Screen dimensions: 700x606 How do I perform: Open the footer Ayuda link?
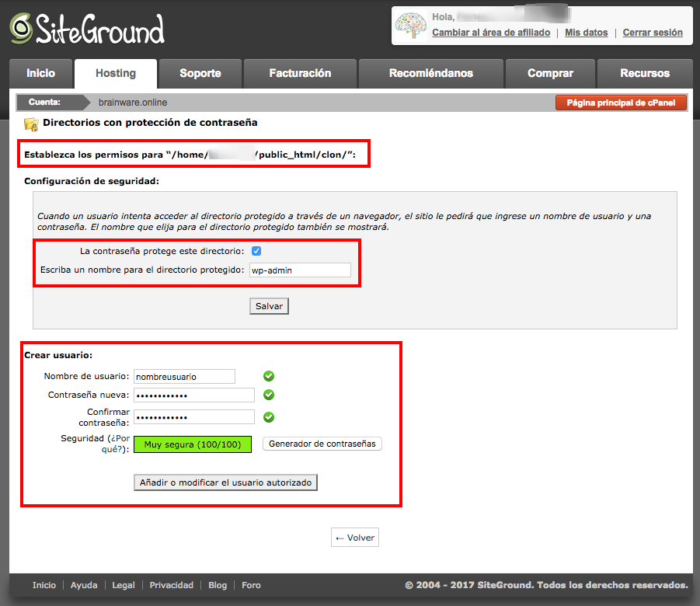click(84, 585)
